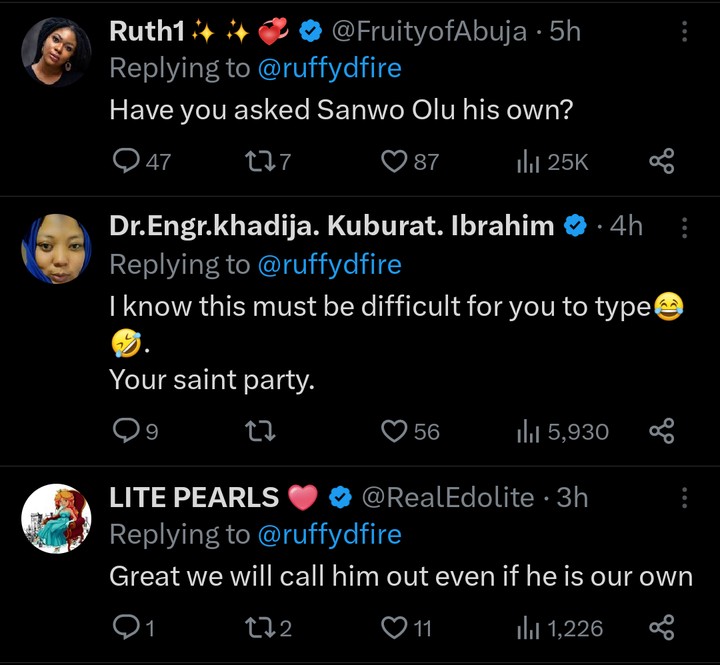720x665 pixels.
Task: Like Ruth1's tweet with 87 likes
Action: [x=396, y=161]
